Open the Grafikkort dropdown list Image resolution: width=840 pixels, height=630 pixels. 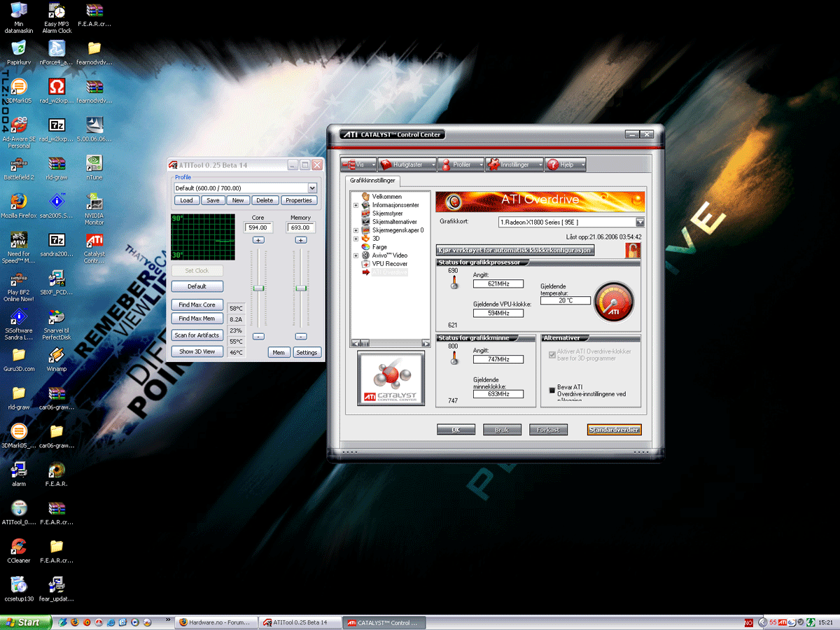click(x=639, y=222)
